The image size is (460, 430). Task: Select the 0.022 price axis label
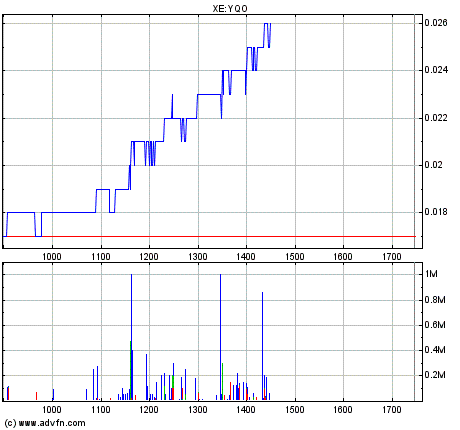coord(436,118)
